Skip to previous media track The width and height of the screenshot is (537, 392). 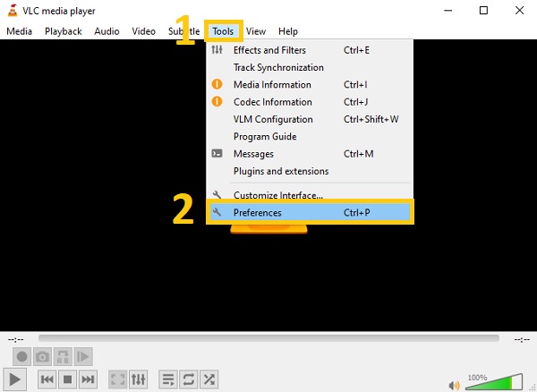(47, 379)
